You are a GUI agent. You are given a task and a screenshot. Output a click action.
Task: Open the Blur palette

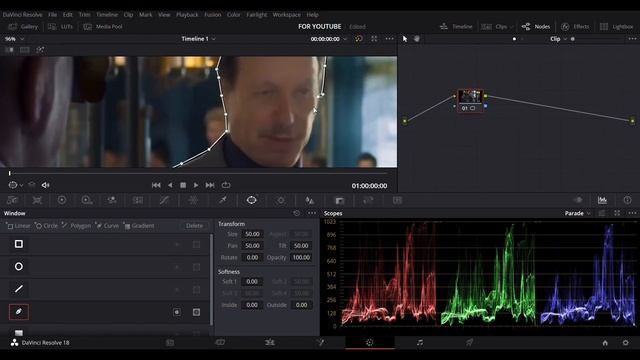310,200
